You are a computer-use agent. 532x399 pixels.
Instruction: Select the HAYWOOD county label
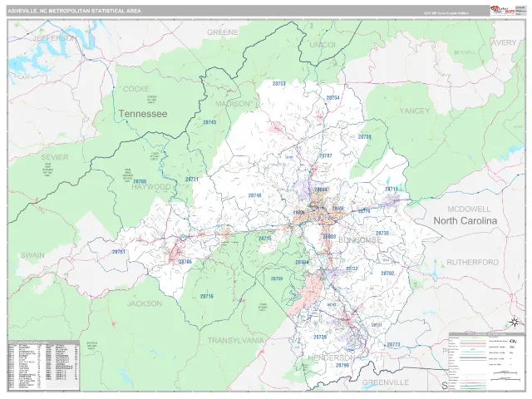pos(151,186)
